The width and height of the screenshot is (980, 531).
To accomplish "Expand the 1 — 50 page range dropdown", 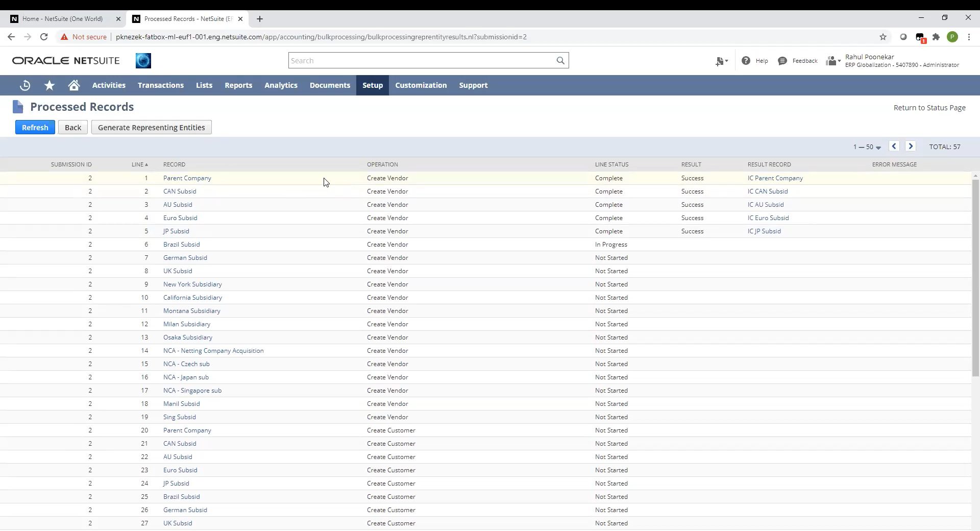I will [x=867, y=147].
